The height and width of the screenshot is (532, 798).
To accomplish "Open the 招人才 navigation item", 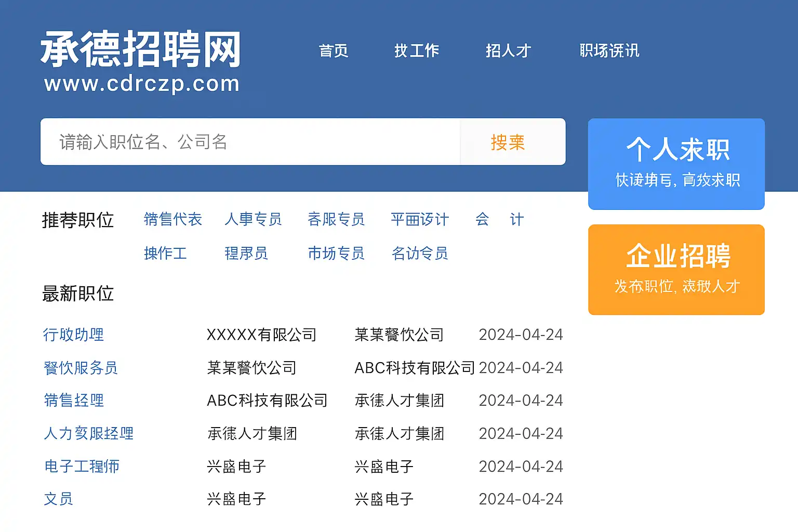I will click(508, 50).
